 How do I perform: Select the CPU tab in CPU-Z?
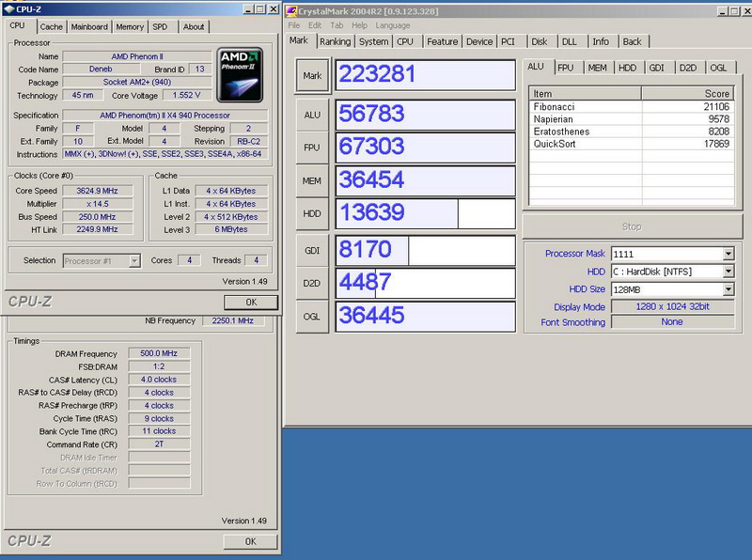pyautogui.click(x=17, y=25)
